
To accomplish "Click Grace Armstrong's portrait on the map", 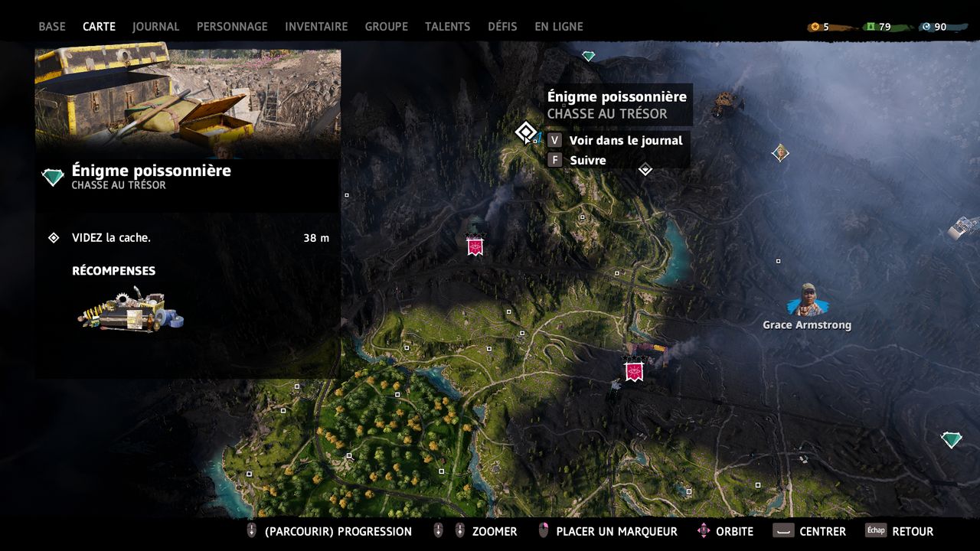I will coord(807,299).
